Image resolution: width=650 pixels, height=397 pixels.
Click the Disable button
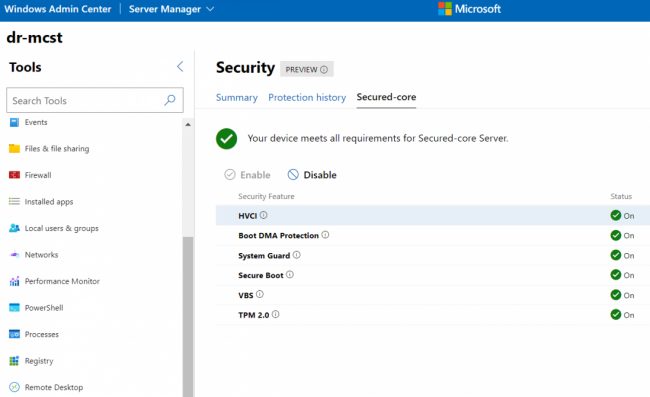[312, 175]
